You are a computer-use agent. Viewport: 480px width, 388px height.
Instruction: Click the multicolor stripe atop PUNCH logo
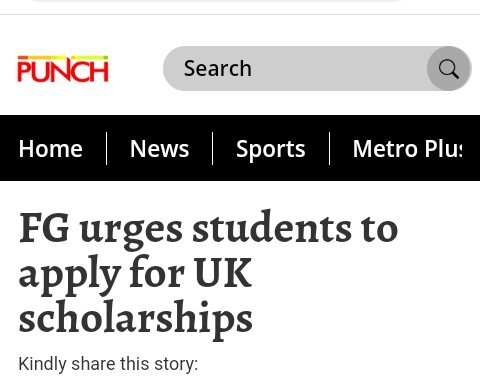click(63, 58)
